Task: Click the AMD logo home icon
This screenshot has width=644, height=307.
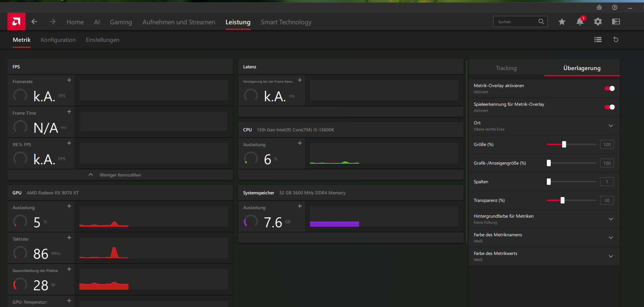Action: 16,22
